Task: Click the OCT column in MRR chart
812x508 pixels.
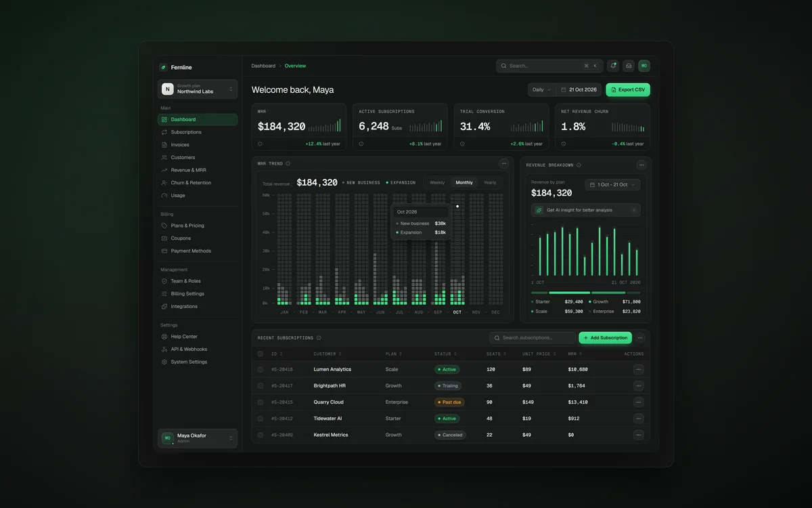Action: [x=457, y=249]
